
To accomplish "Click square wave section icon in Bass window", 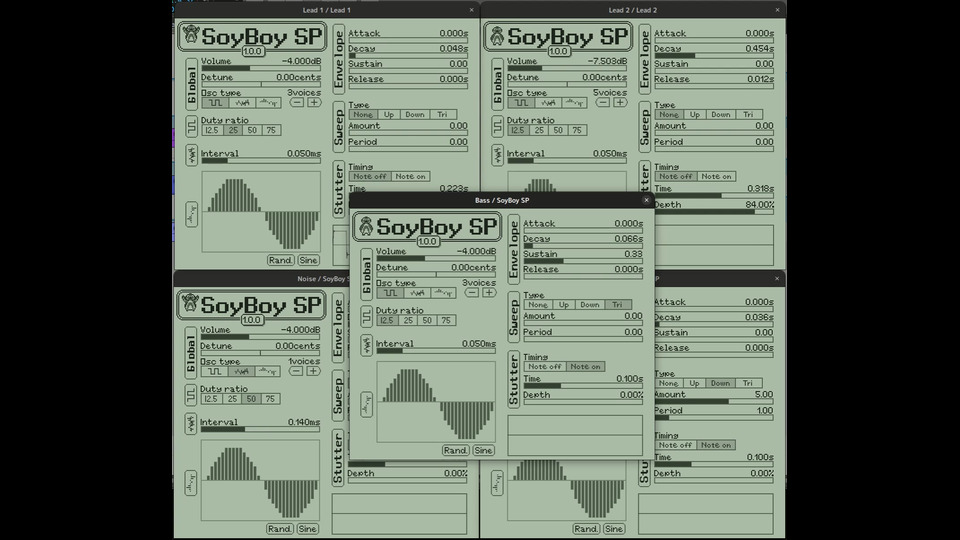I will [x=366, y=317].
